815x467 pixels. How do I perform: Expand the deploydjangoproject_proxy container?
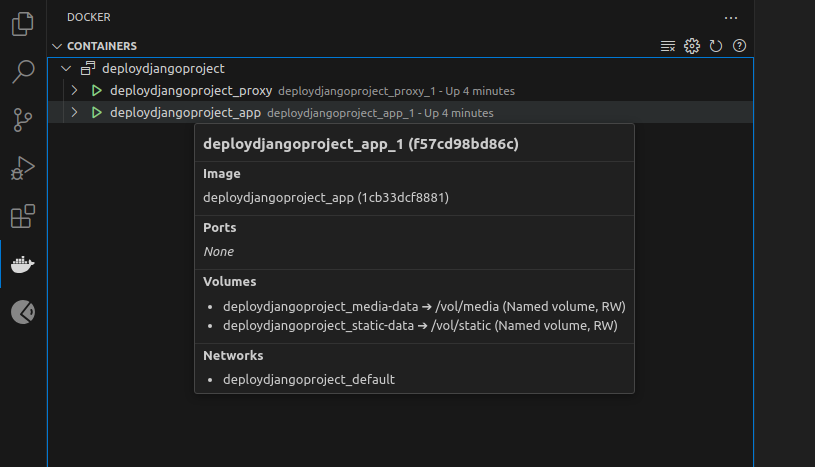pyautogui.click(x=74, y=90)
